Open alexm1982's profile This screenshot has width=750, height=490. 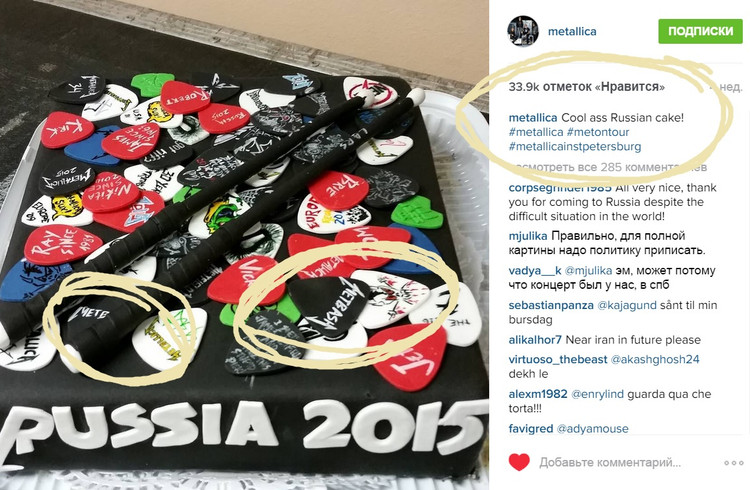tap(538, 394)
